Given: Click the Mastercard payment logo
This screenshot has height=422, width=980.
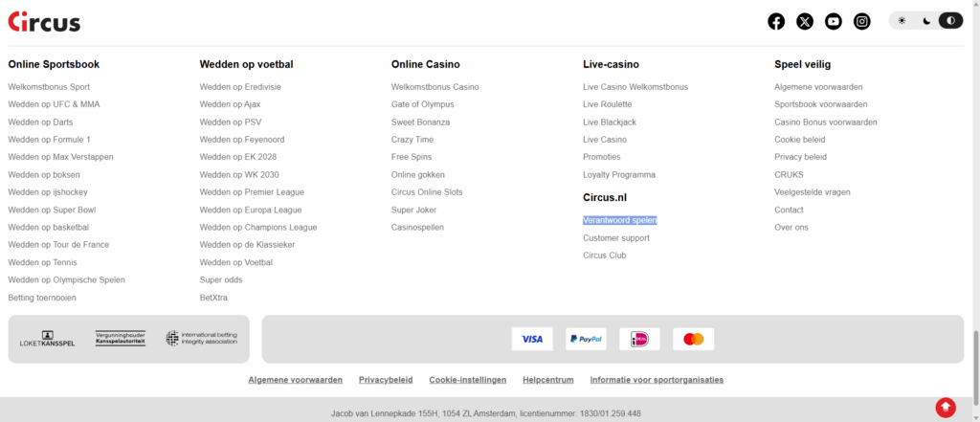Looking at the screenshot, I should click(693, 339).
